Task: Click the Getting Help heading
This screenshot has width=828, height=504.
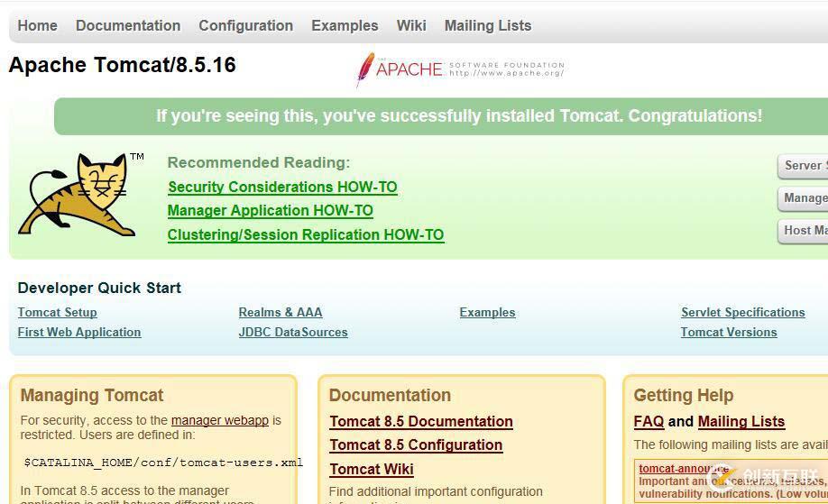Action: tap(684, 395)
